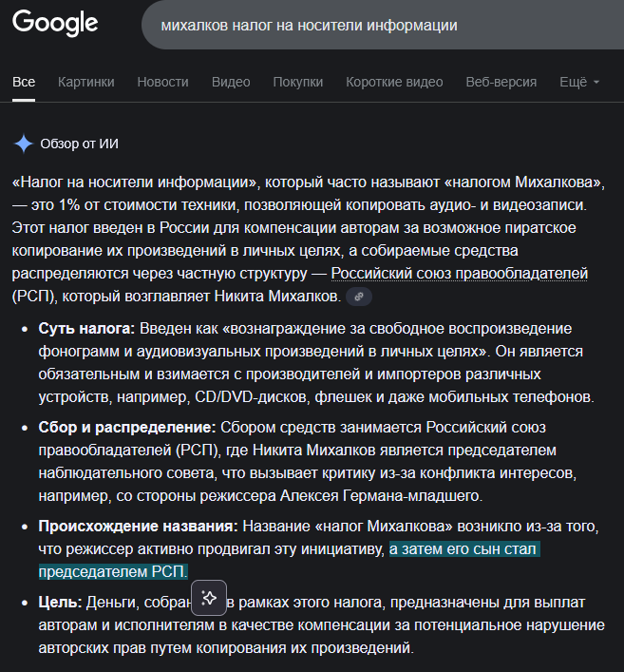Click the Цель bullet heading
Screen dimensions: 624x672
coord(60,603)
